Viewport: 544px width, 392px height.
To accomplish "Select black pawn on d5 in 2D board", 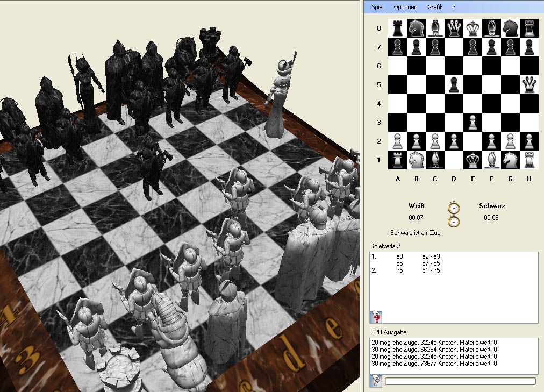I will point(454,84).
